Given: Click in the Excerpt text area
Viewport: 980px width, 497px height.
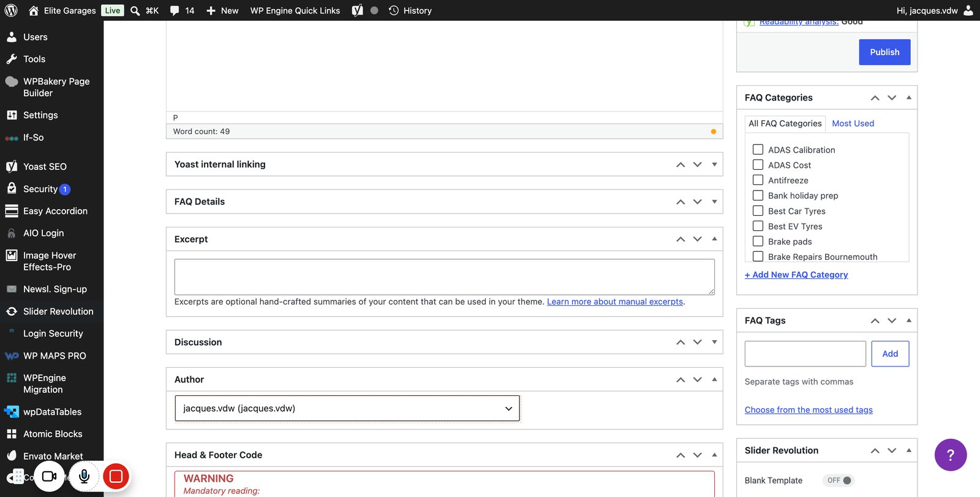Looking at the screenshot, I should click(445, 277).
